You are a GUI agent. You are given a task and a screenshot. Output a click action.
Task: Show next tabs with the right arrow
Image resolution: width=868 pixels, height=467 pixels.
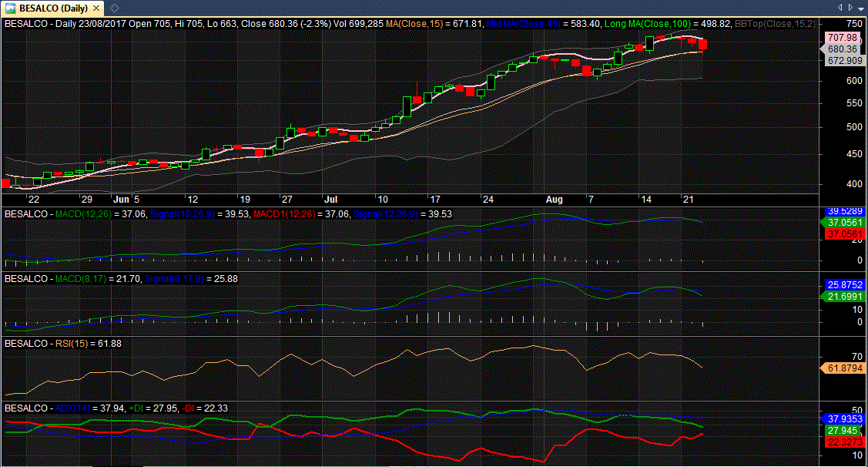pyautogui.click(x=850, y=8)
